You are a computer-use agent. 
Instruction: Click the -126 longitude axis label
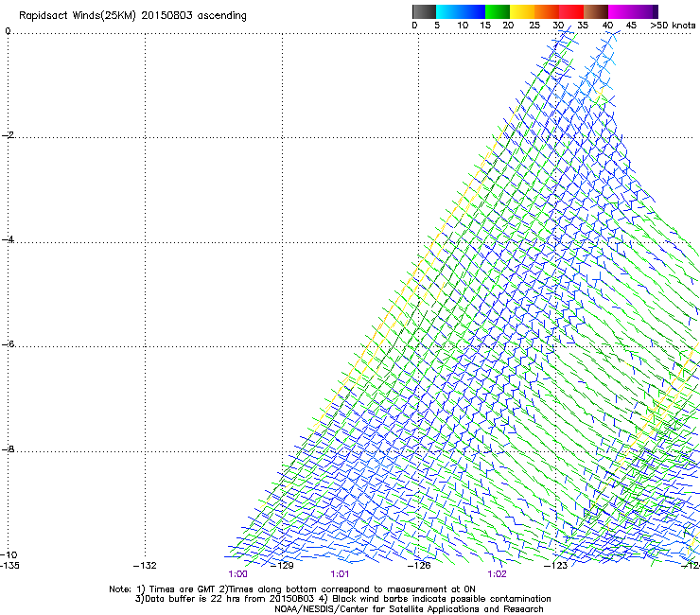tap(419, 566)
